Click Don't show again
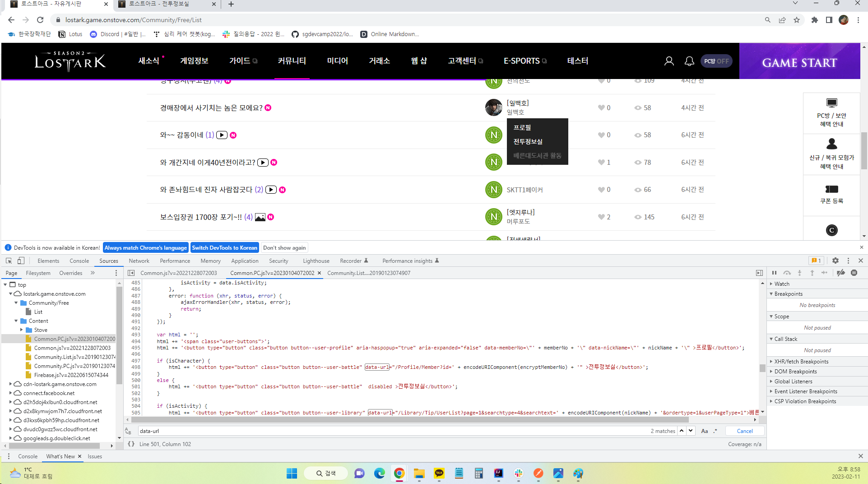Image resolution: width=868 pixels, height=484 pixels. tap(284, 247)
